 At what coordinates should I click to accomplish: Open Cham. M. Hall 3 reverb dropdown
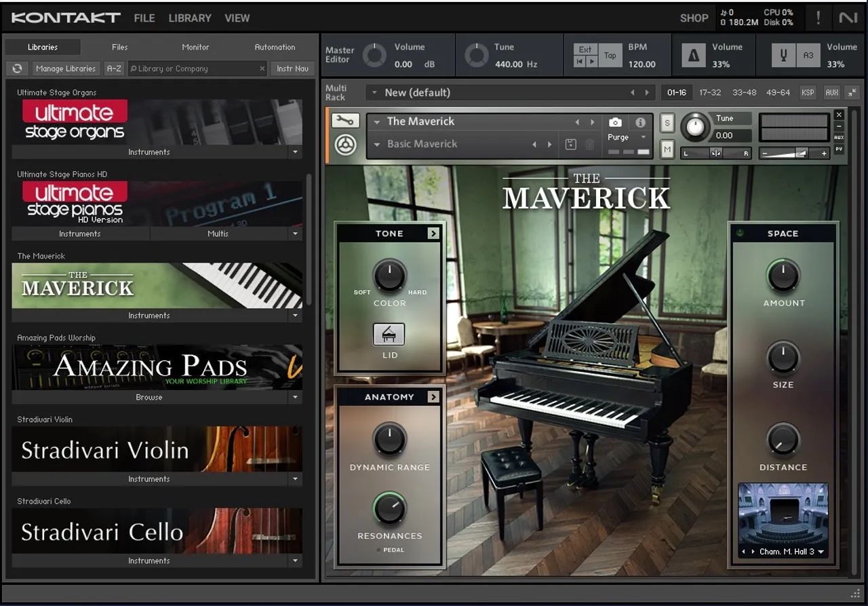click(821, 552)
